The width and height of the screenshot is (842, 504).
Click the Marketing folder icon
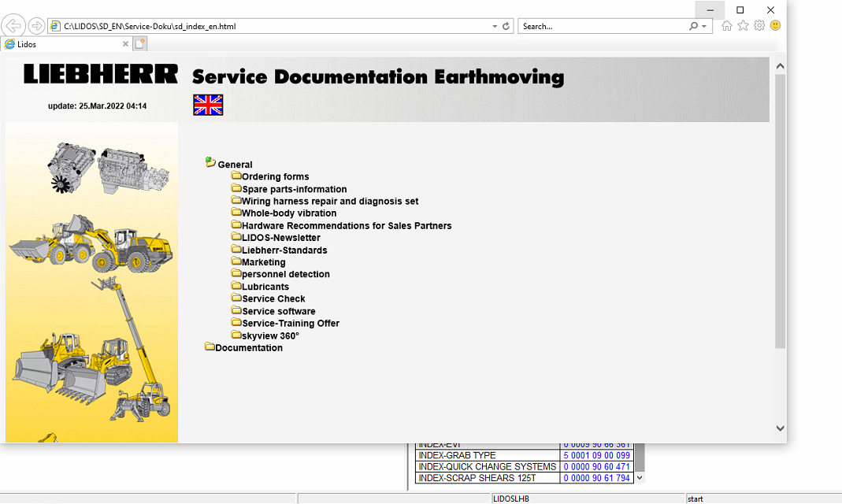click(236, 261)
